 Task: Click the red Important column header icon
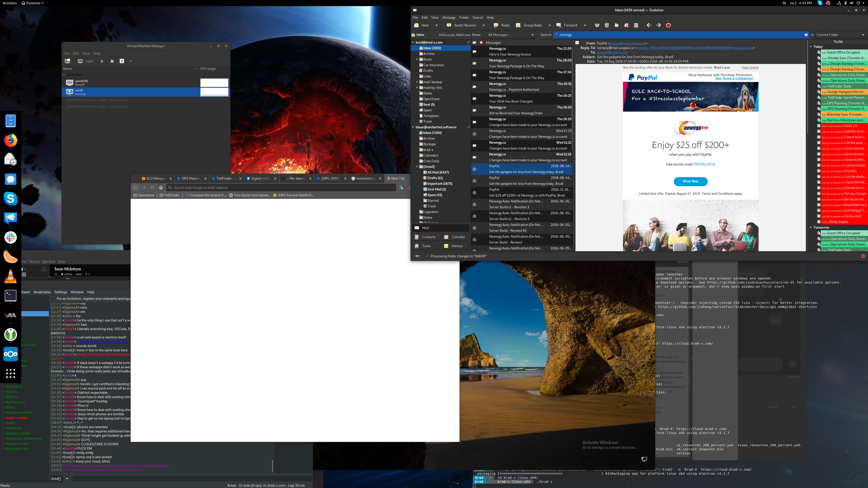pyautogui.click(x=481, y=43)
